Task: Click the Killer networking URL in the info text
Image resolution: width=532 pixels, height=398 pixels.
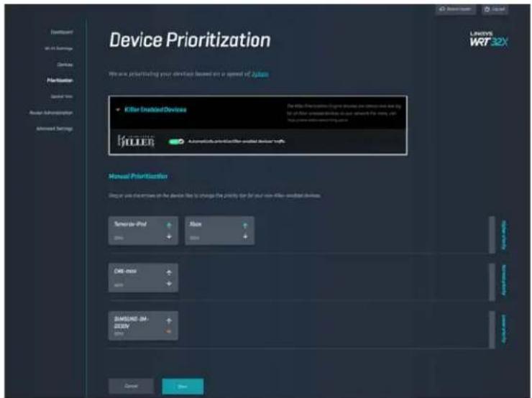Action: coord(318,120)
